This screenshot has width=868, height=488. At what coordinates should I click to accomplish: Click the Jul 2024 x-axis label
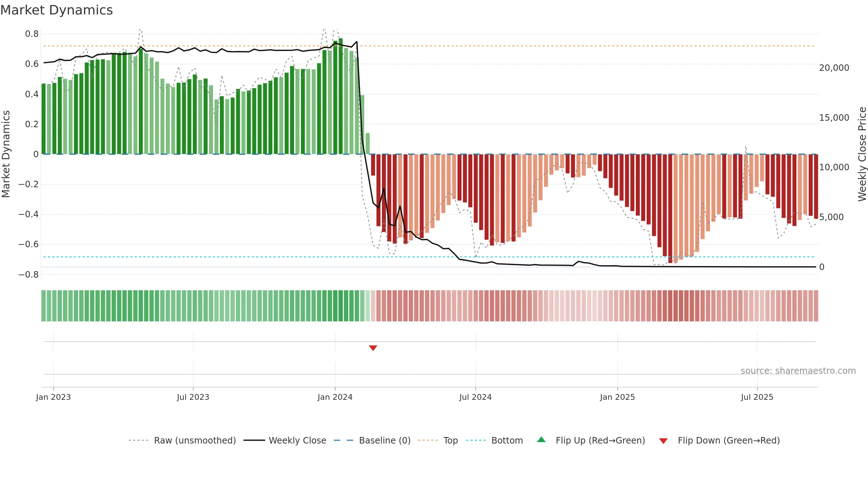[x=476, y=397]
